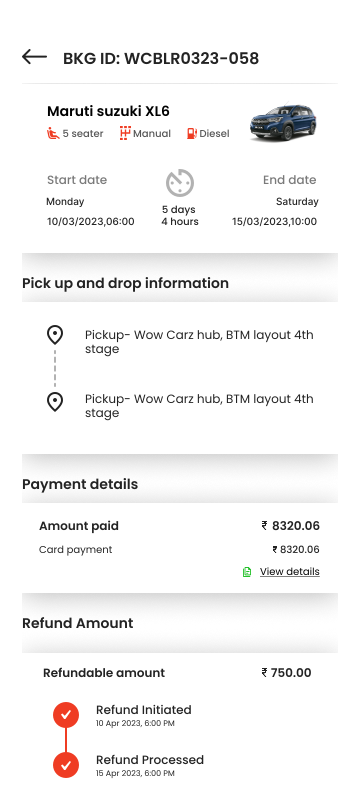Click the 5 seater seat icon
Image resolution: width=360 pixels, height=799 pixels.
pos(53,134)
